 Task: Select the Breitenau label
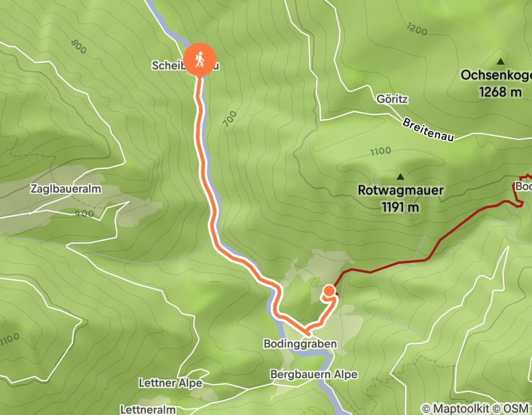click(x=428, y=130)
